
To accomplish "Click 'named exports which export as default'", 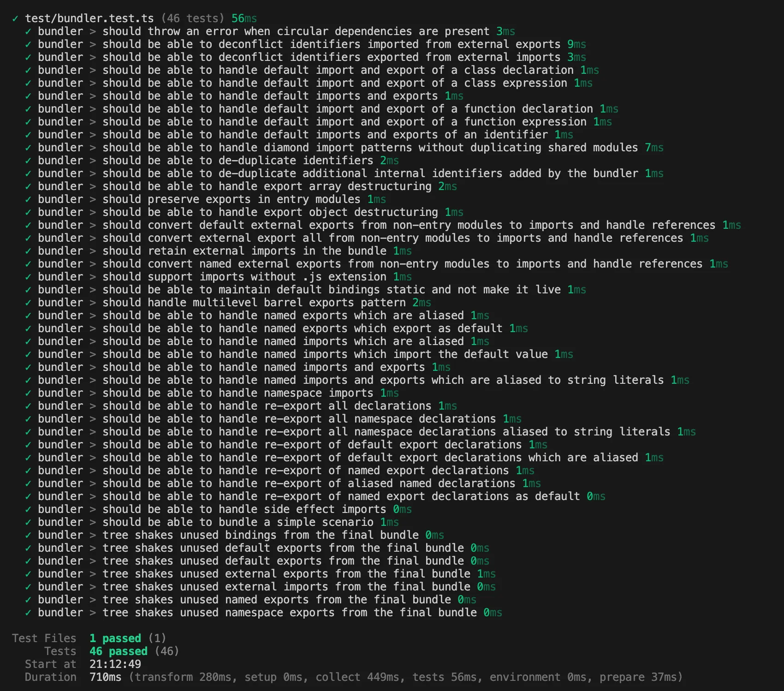I will pyautogui.click(x=276, y=328).
